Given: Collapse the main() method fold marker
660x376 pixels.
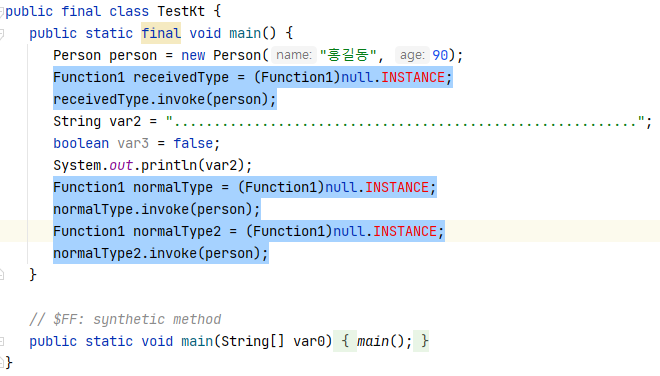Looking at the screenshot, I should [x=2, y=34].
